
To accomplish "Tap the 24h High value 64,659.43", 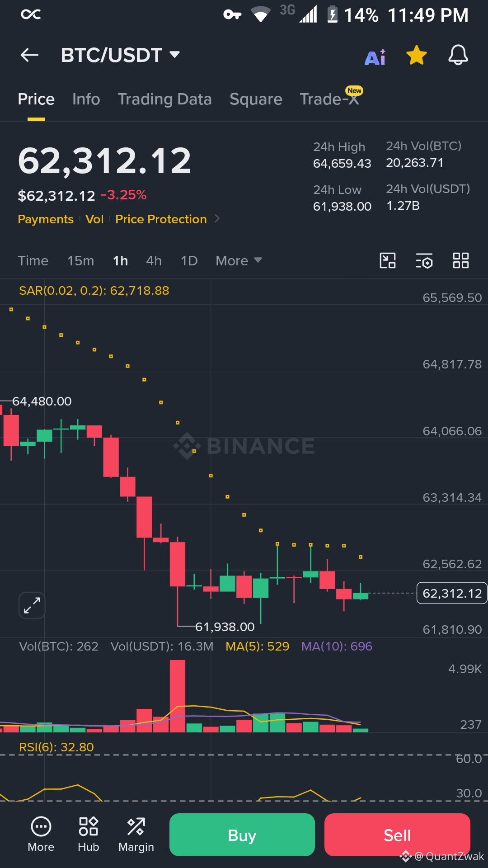I will click(x=342, y=164).
